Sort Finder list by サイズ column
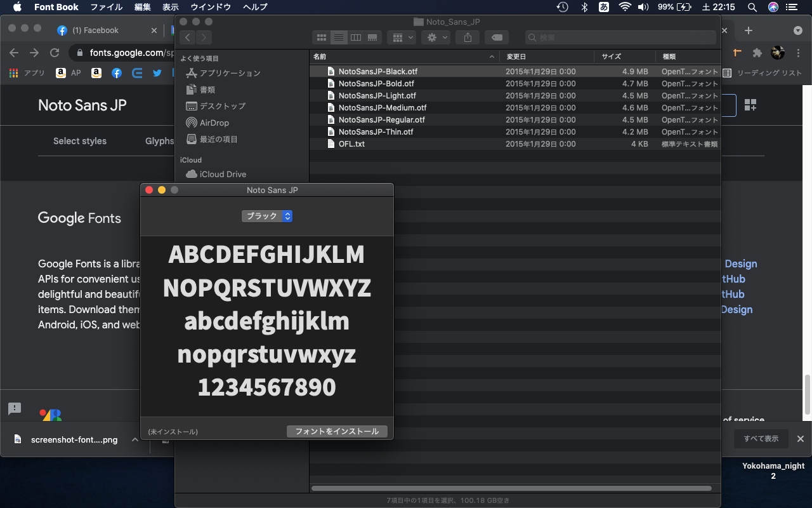The height and width of the screenshot is (508, 812). pyautogui.click(x=625, y=57)
